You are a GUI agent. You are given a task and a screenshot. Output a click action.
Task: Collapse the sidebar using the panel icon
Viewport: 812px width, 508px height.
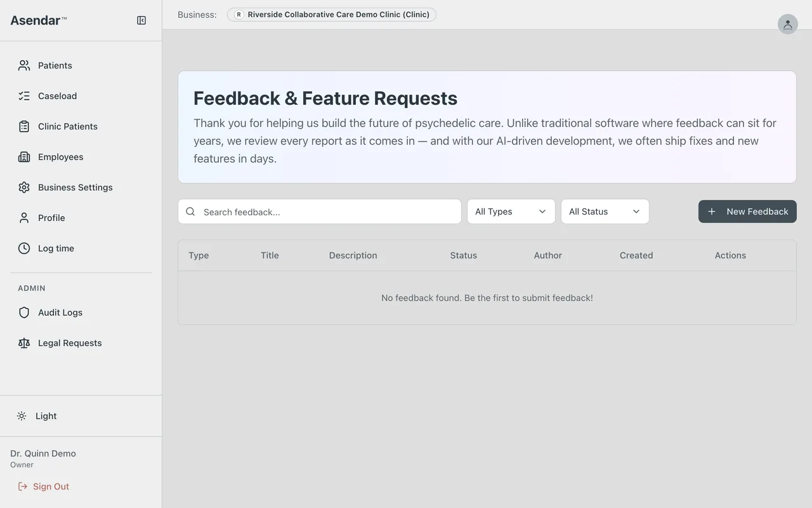coord(141,20)
